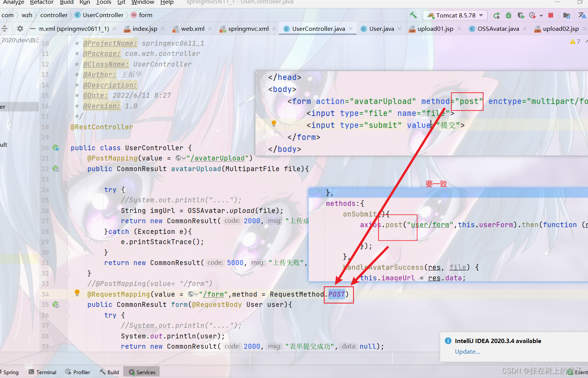Open the Tomcat 8.5.78 run configuration dropdown

tap(455, 15)
